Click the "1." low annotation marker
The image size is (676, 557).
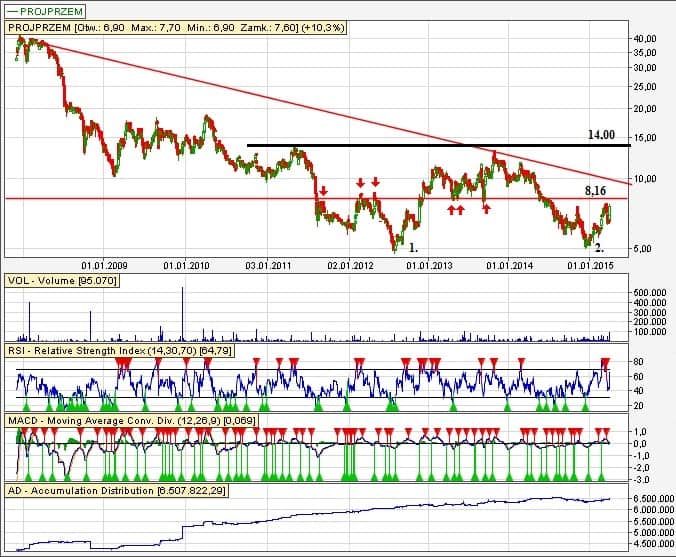pos(414,245)
